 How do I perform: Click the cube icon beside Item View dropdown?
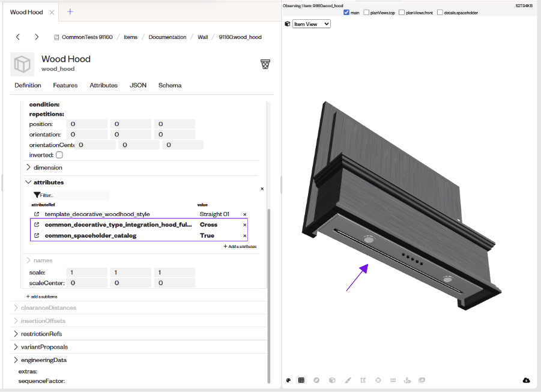(x=288, y=24)
